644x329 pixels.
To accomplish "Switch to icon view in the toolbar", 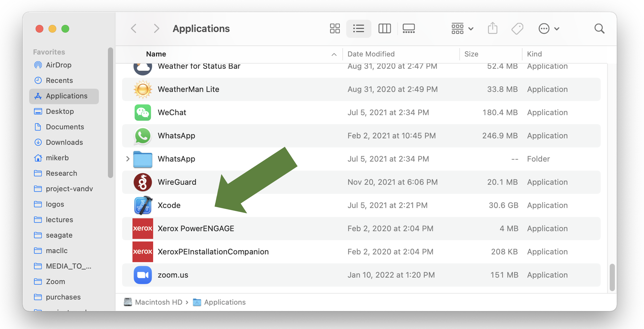I will click(x=335, y=29).
